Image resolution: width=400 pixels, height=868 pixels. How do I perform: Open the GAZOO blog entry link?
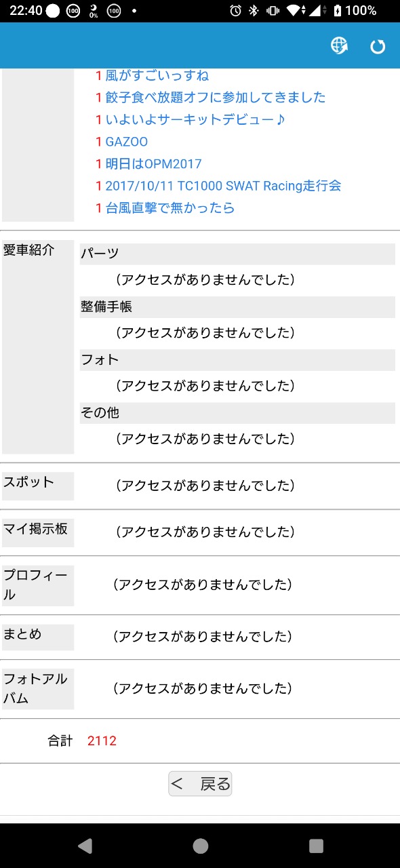[x=127, y=142]
